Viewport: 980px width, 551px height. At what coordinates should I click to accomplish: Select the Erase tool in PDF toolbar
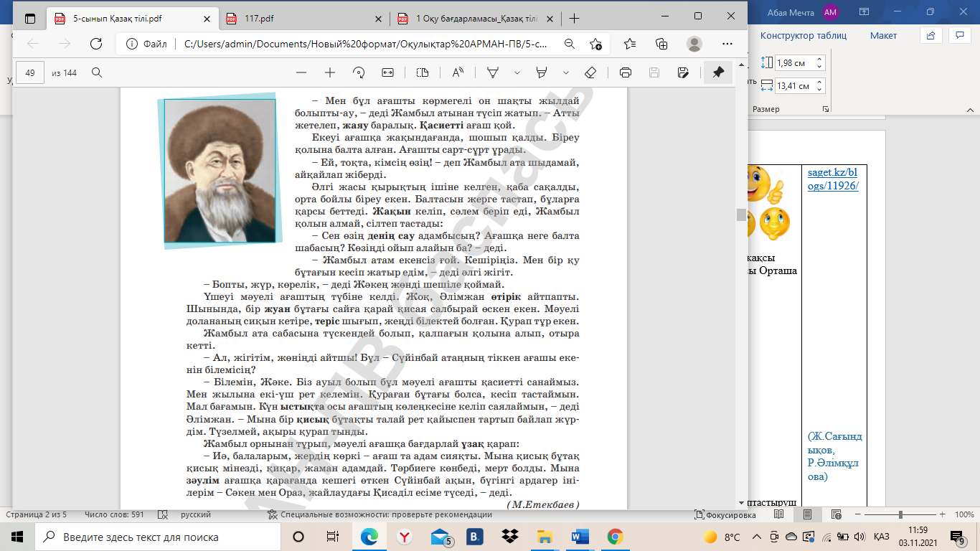590,72
